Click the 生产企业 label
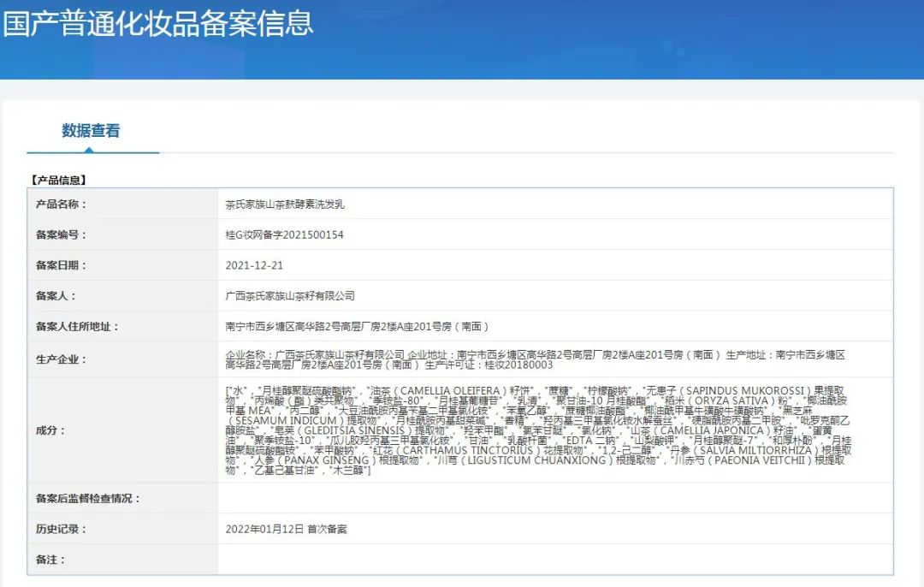Screen dimensions: 924x587 click(x=62, y=359)
